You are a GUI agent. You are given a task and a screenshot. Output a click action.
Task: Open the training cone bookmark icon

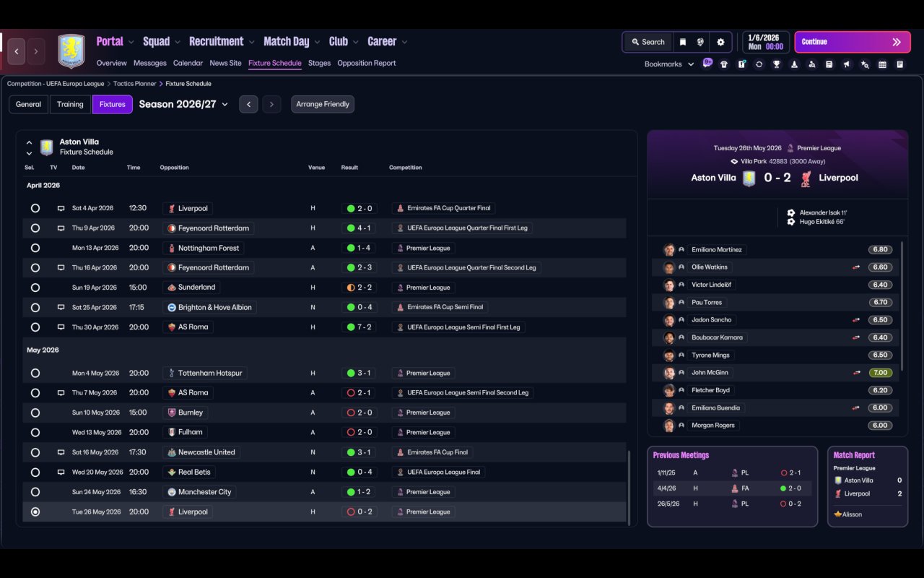coord(794,64)
